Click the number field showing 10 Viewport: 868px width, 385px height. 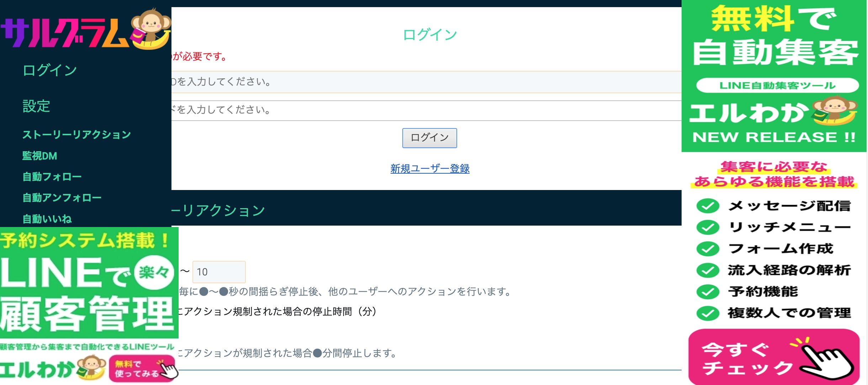point(219,272)
